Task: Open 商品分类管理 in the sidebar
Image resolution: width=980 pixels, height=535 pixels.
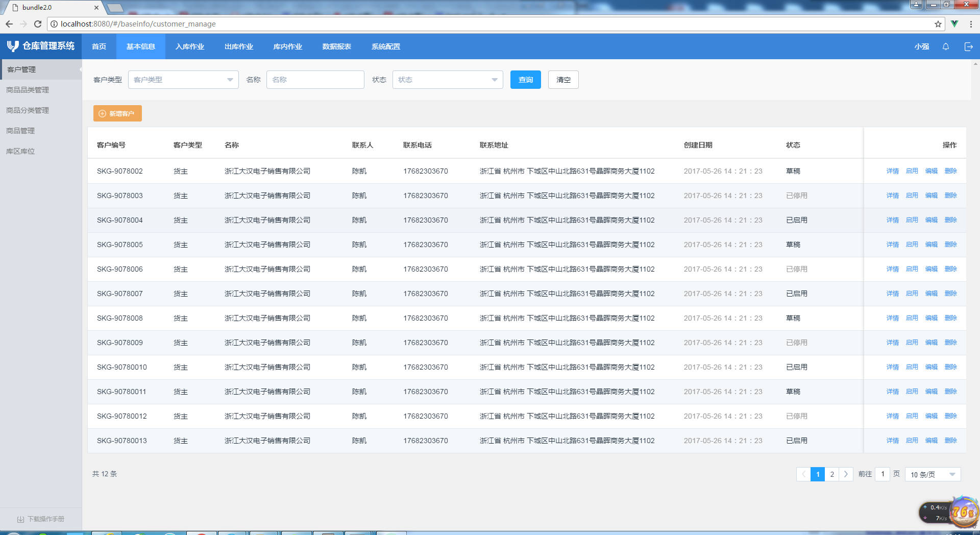Action: 41,110
